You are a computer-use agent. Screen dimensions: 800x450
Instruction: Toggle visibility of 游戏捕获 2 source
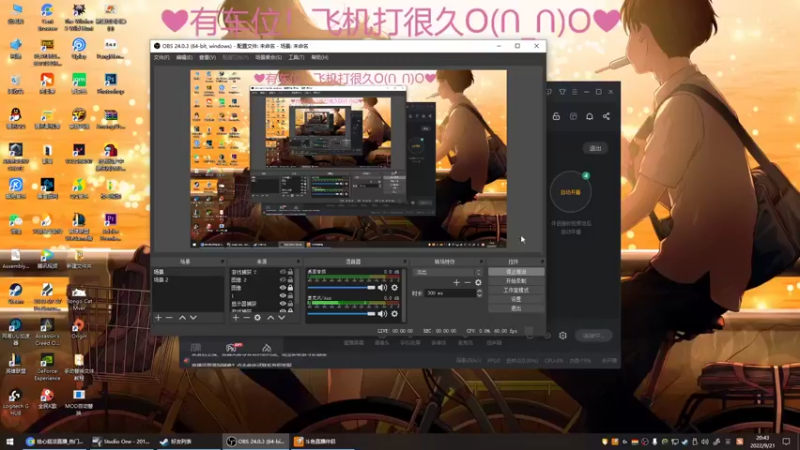point(282,272)
